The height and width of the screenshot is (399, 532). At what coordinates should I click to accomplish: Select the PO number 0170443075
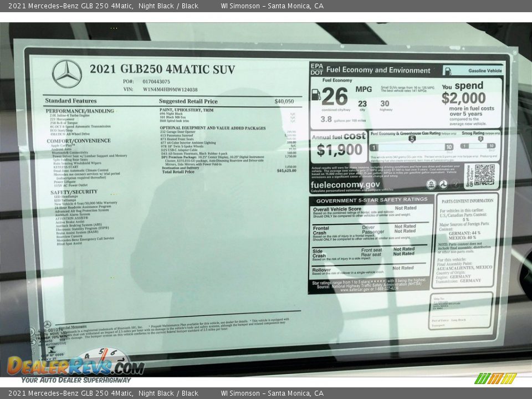[x=156, y=81]
